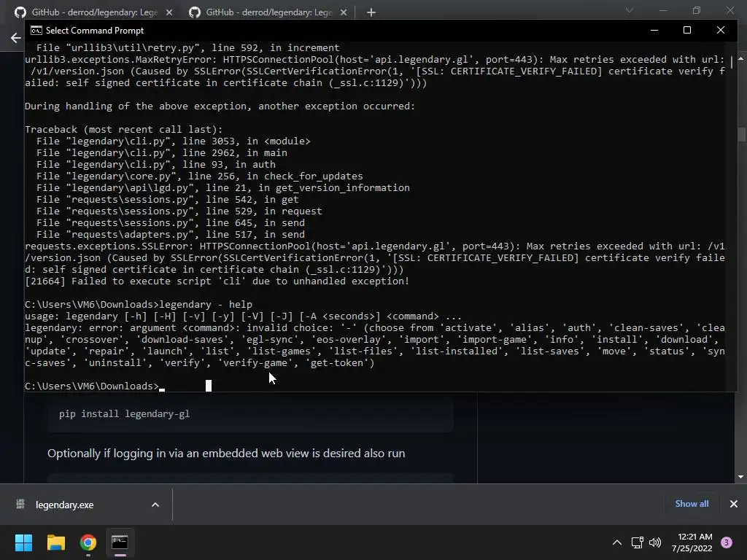Show all downloads
The width and height of the screenshot is (747, 560).
pos(692,504)
